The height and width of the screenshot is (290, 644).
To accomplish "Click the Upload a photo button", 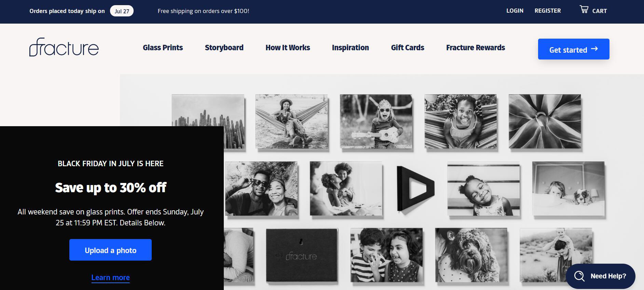I will (110, 250).
